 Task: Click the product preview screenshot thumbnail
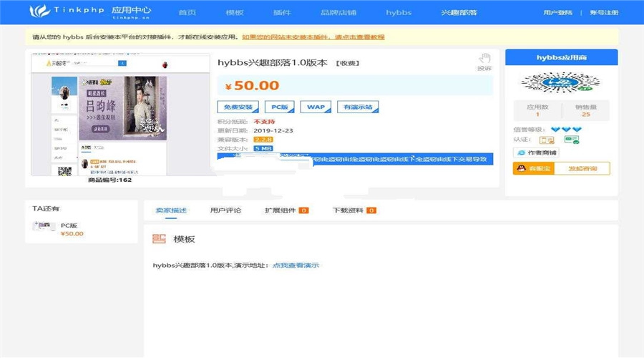click(120, 115)
